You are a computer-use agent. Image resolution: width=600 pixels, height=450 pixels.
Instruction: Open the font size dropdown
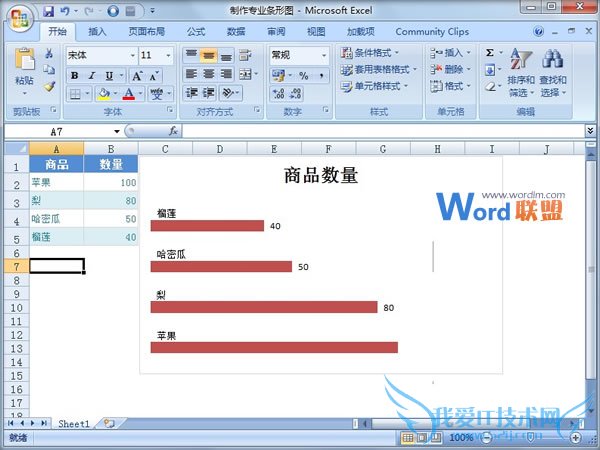(x=168, y=55)
